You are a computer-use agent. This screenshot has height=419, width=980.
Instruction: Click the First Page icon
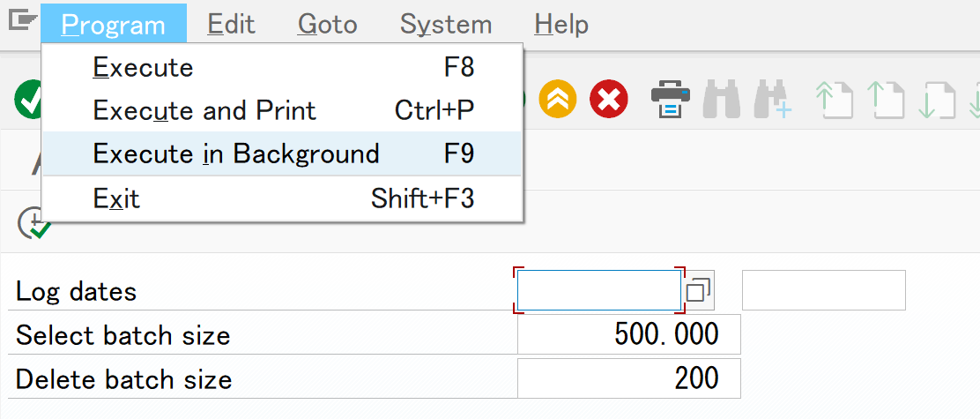(x=833, y=99)
